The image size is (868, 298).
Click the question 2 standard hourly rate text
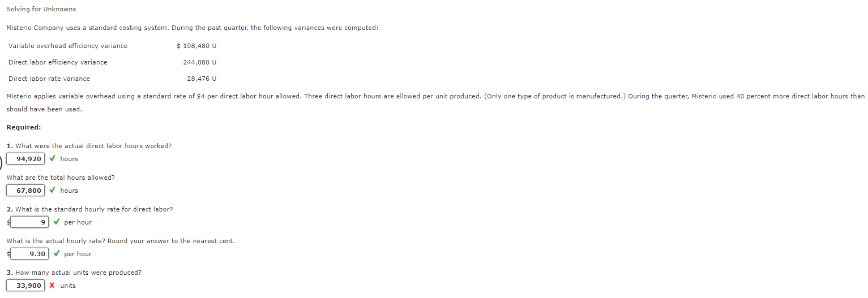[90, 209]
